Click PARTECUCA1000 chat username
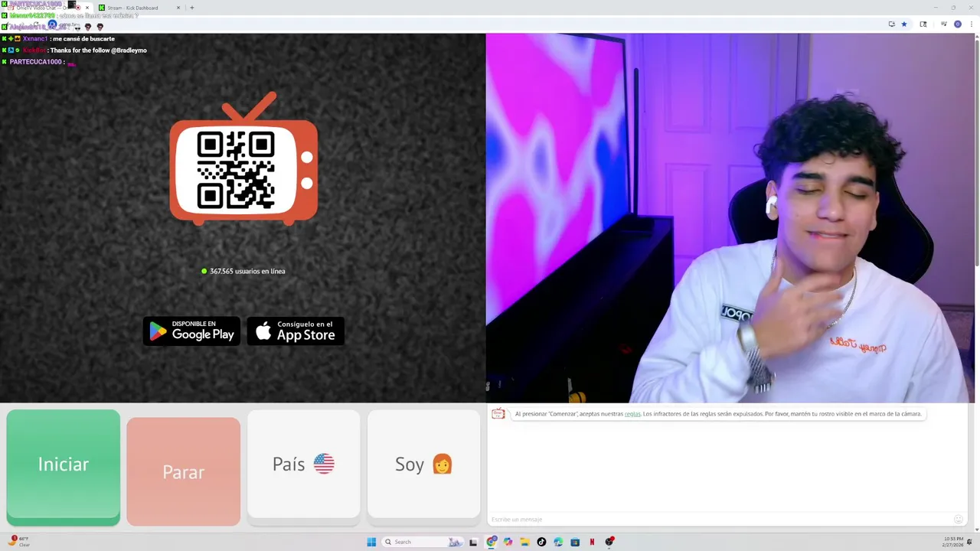The image size is (980, 551). [36, 62]
